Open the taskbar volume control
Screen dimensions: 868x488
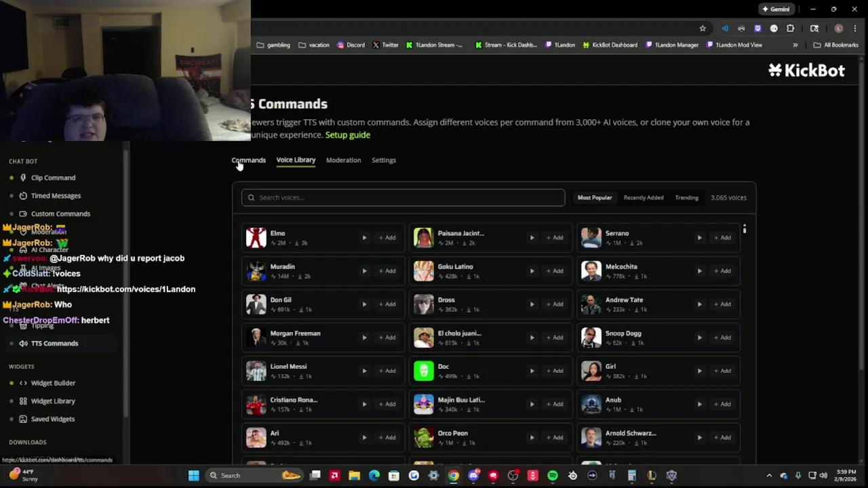pyautogui.click(x=823, y=476)
